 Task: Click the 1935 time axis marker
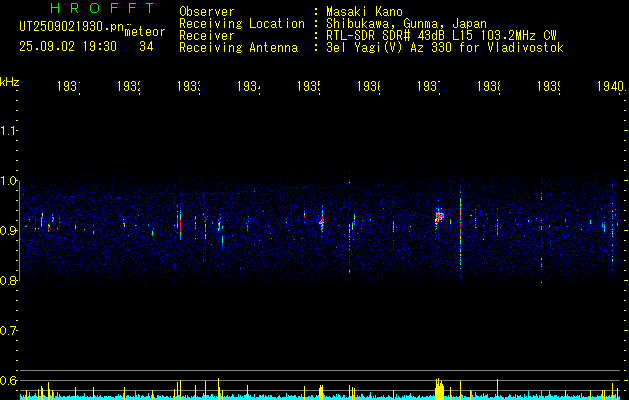(x=309, y=86)
